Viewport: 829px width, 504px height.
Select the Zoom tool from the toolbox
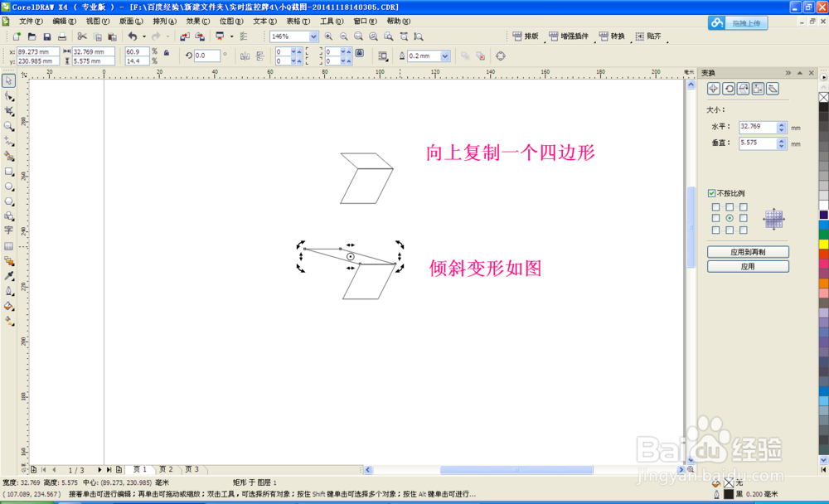9,127
